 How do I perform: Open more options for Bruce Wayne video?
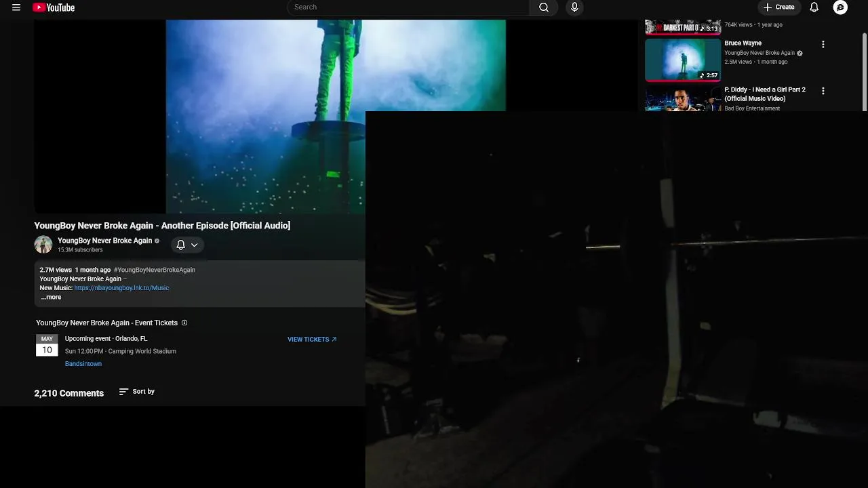click(x=823, y=45)
